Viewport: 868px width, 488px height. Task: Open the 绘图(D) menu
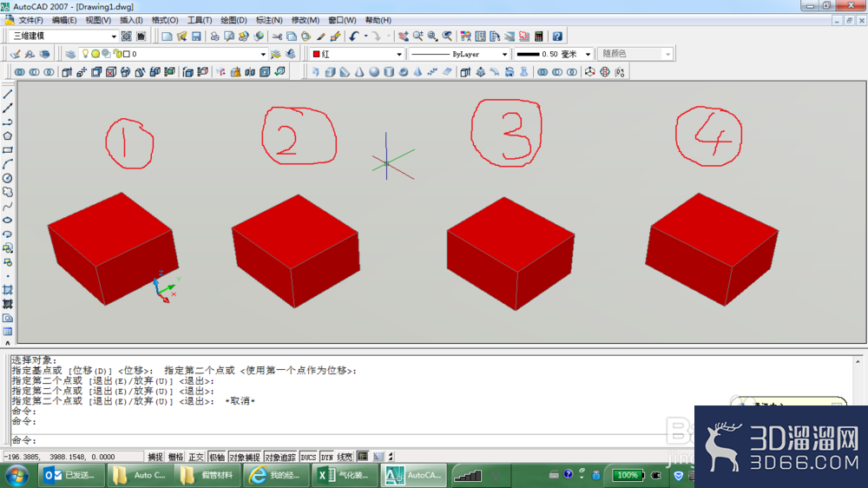point(233,20)
